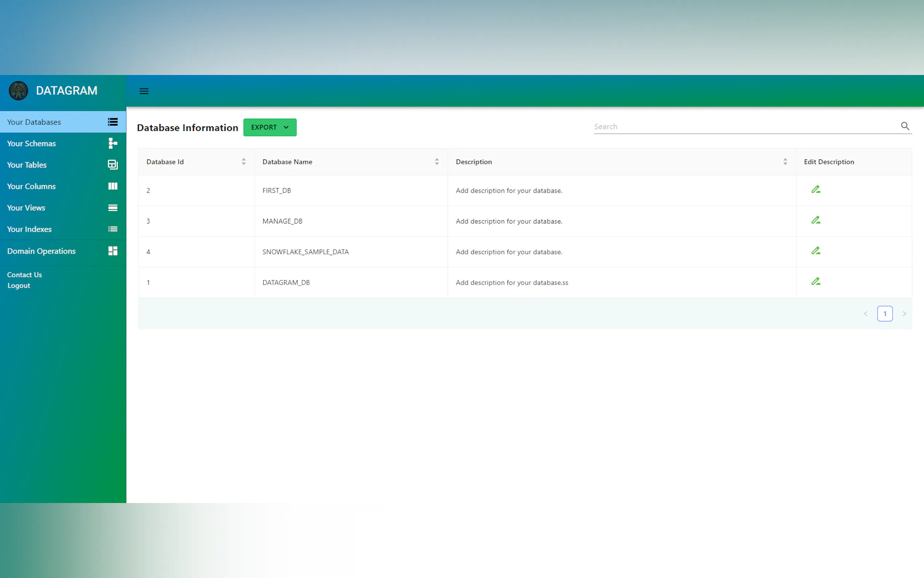Viewport: 924px width, 578px height.
Task: Click the Logout link
Action: (18, 286)
